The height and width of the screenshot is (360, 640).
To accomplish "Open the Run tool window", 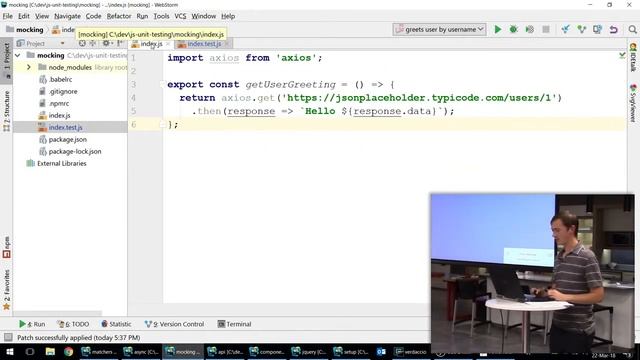I will click(x=32, y=324).
